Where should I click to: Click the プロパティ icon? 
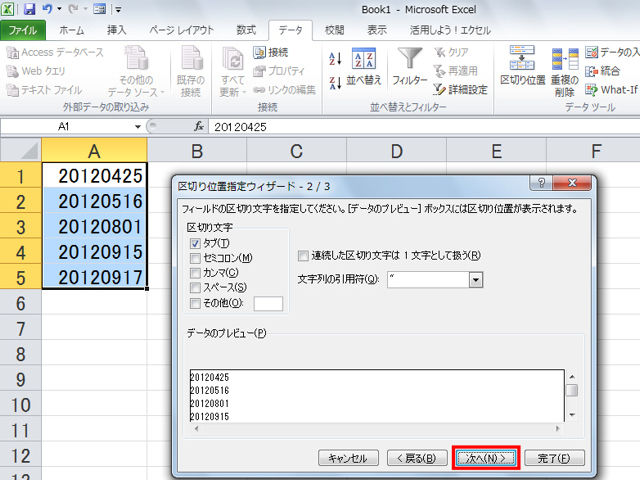(260, 71)
